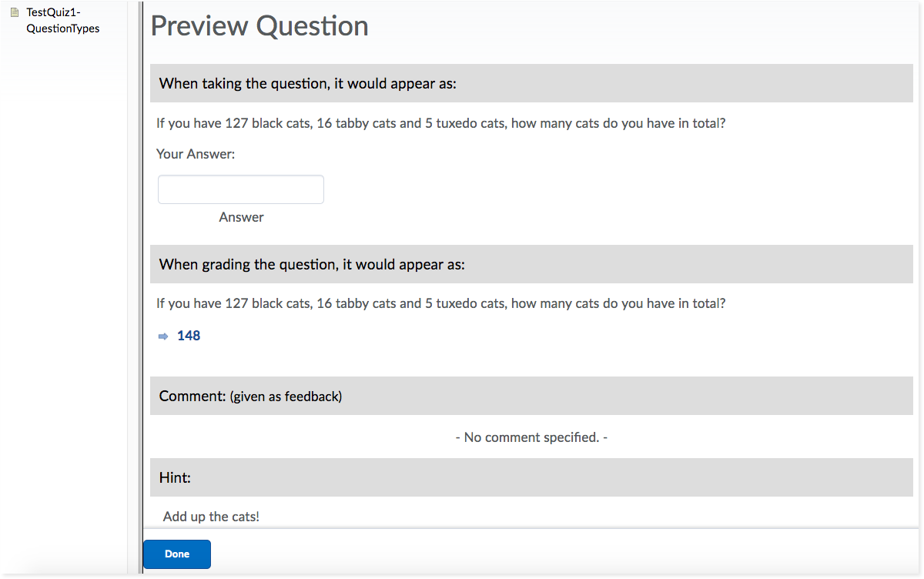Click the document icon beside TestQuiz1-QuestionTypes
The height and width of the screenshot is (579, 924).
14,12
